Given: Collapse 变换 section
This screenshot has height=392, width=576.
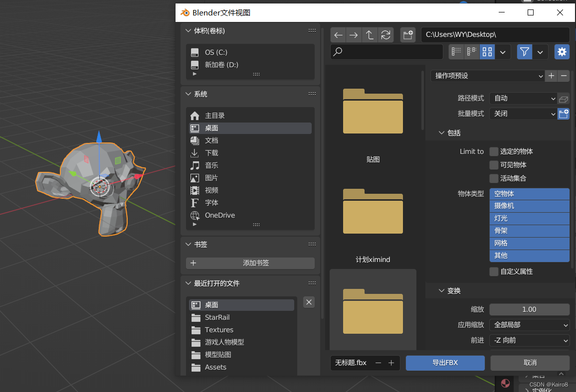Looking at the screenshot, I should [441, 291].
